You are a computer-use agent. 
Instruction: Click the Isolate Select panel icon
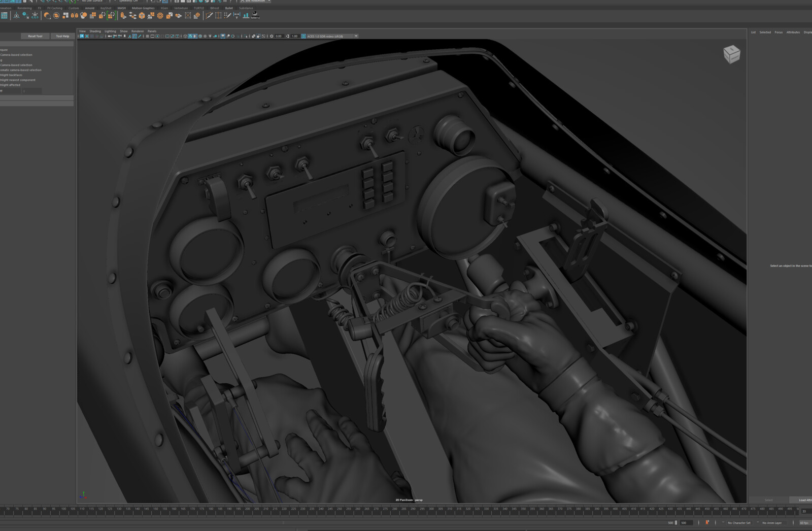[246, 36]
